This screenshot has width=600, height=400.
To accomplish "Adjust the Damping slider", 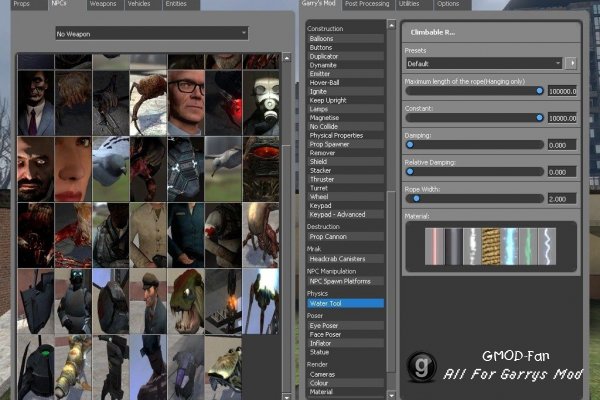I will 474,145.
